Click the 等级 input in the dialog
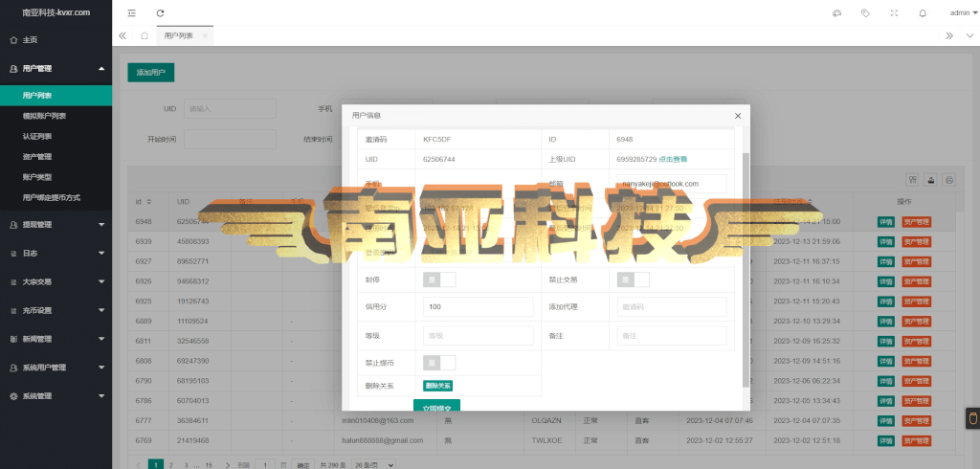The image size is (980, 469). (x=479, y=336)
